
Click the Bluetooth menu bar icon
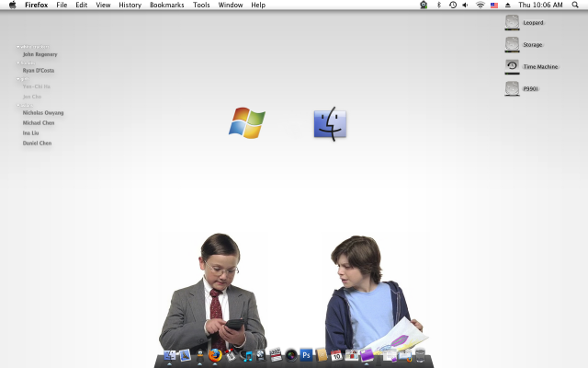coord(439,5)
